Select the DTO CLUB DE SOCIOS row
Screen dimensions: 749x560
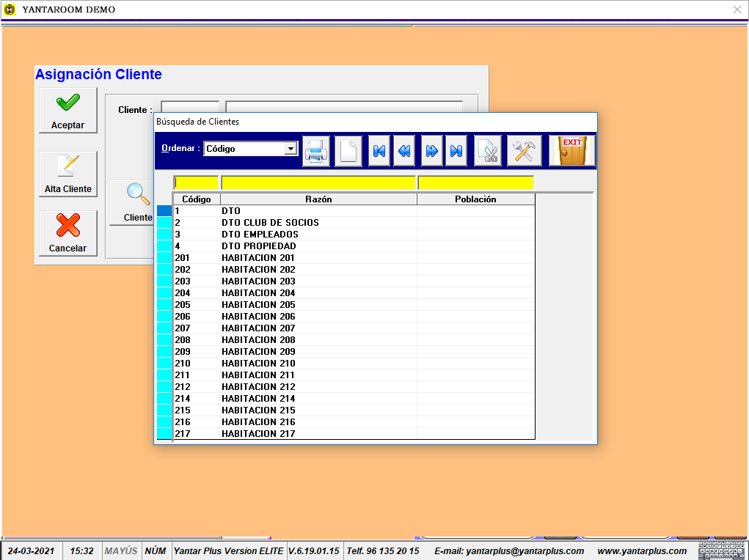coord(270,223)
